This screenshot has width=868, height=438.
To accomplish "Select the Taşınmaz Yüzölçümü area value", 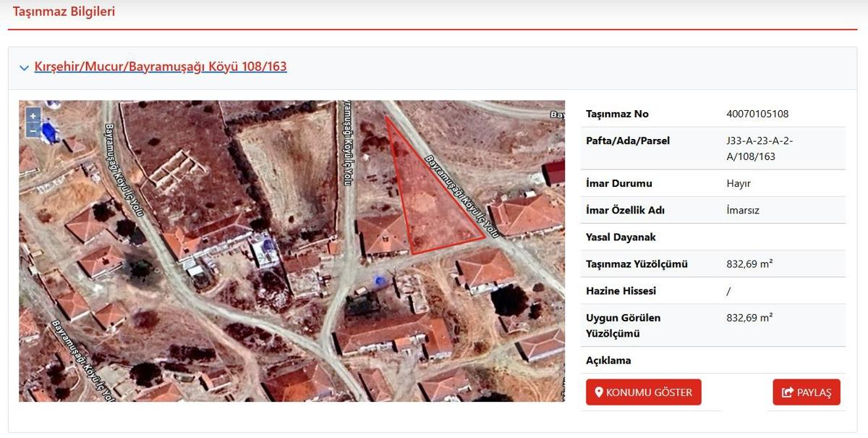I will pos(749,264).
